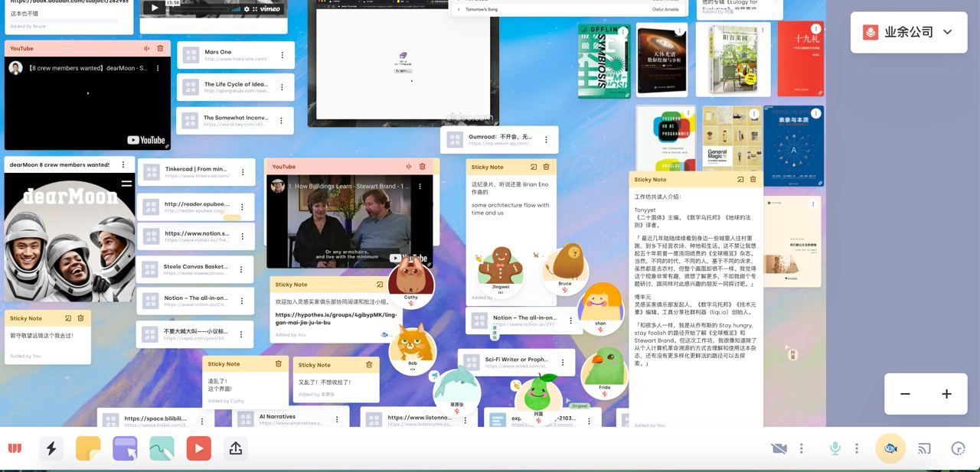Delete the 工作坊共读人介绍 sticky note

(x=753, y=180)
